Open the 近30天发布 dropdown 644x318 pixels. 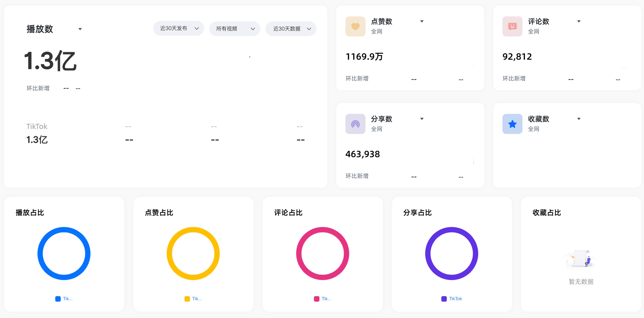[178, 29]
